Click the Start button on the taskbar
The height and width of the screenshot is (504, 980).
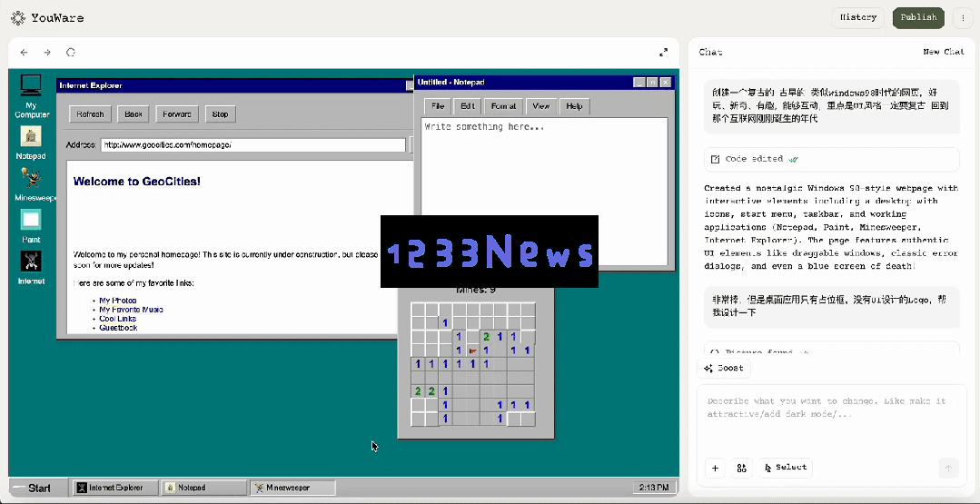39,488
